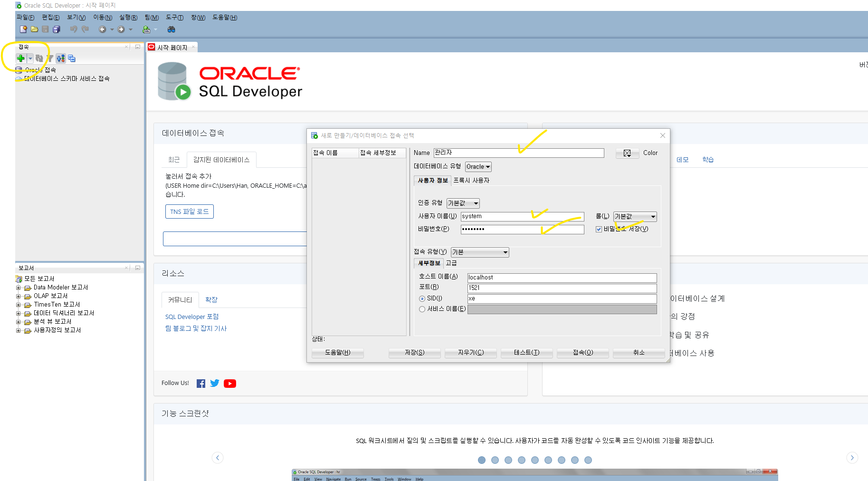
Task: Click the 저장 button
Action: pyautogui.click(x=415, y=353)
